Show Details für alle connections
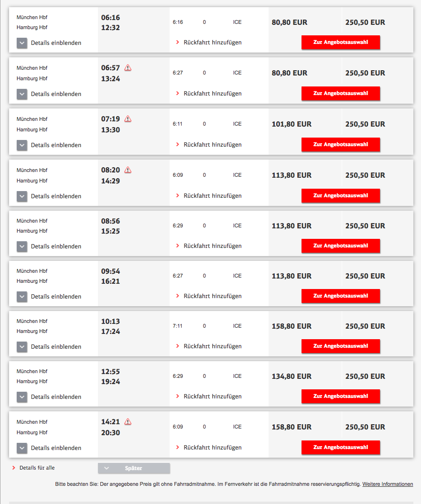 click(37, 468)
